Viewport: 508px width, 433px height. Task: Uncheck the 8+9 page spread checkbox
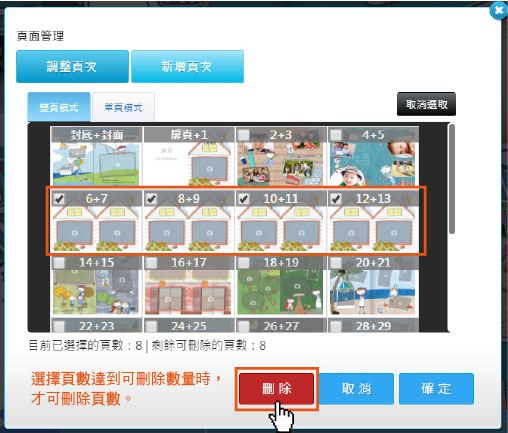pyautogui.click(x=151, y=199)
